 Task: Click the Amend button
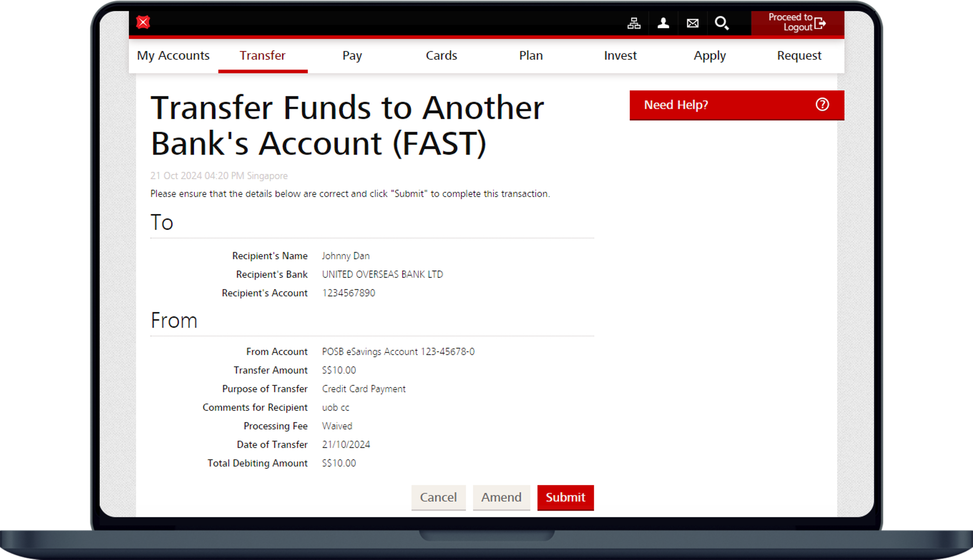(501, 497)
